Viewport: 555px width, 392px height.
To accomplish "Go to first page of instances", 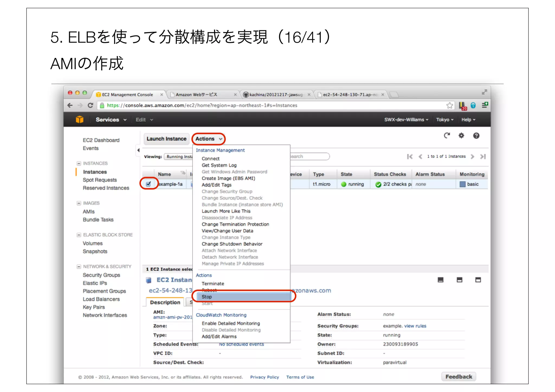I will pyautogui.click(x=410, y=157).
